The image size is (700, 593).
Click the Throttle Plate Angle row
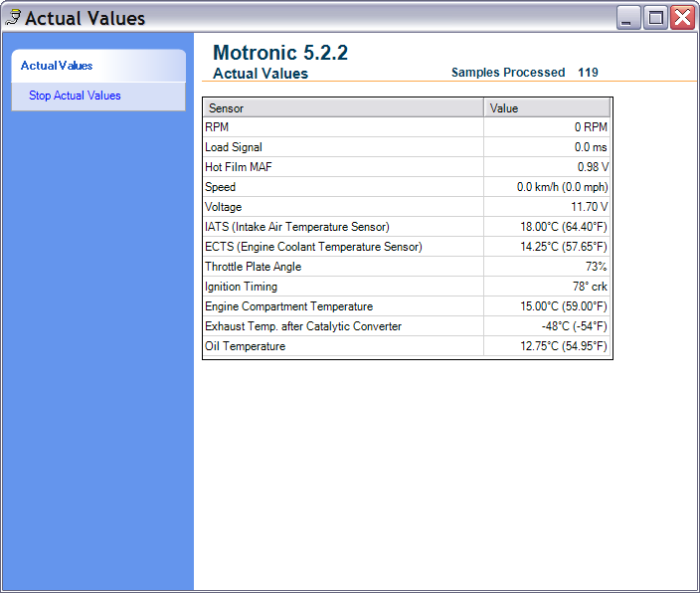click(343, 267)
